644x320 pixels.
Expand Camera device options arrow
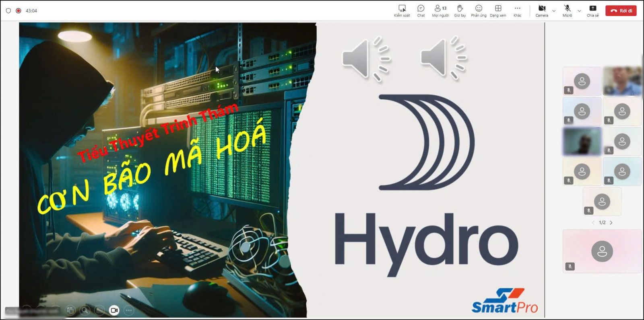click(554, 11)
